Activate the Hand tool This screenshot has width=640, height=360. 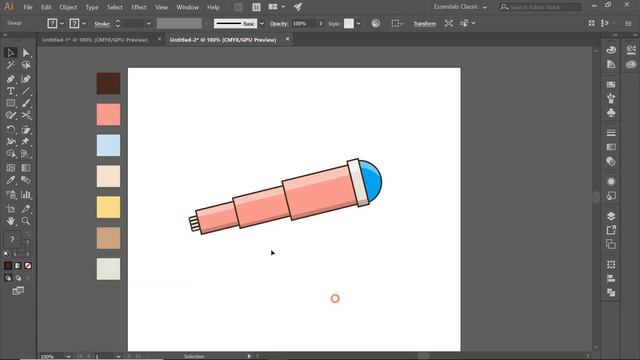coord(11,221)
